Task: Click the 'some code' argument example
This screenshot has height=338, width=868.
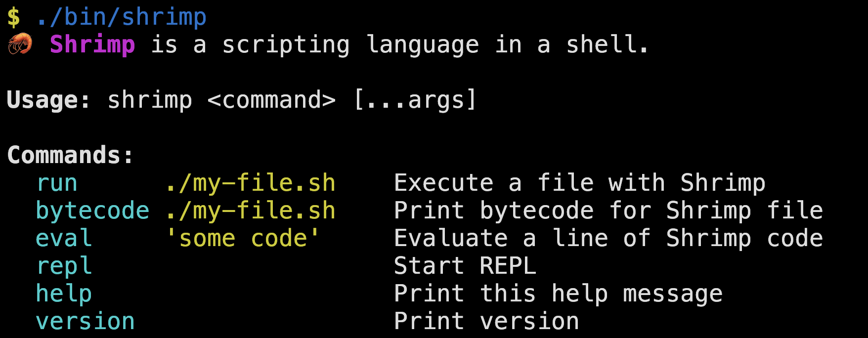Action: coord(243,239)
